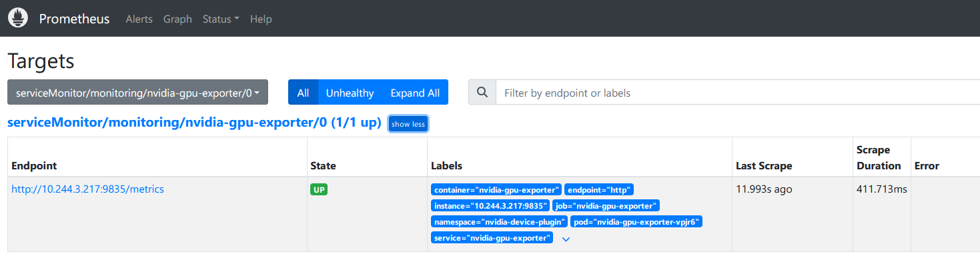
Task: Click the show less button
Action: (408, 124)
